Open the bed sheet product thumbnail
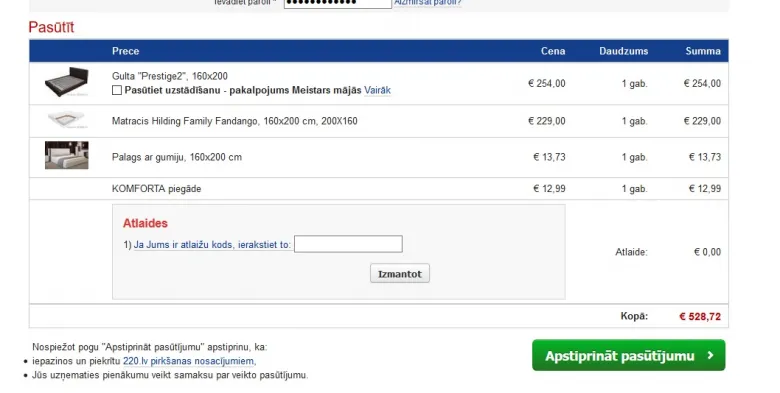This screenshot has height=393, width=780. coord(67,155)
